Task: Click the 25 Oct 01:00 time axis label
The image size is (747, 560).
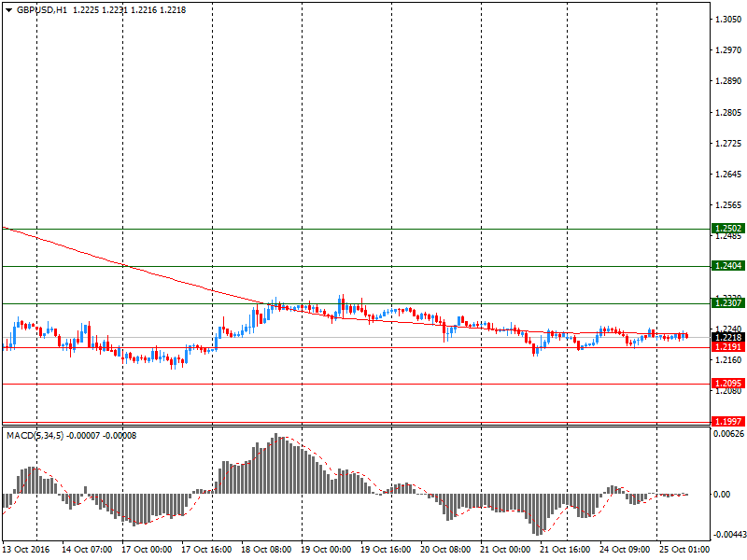Action: pos(684,549)
